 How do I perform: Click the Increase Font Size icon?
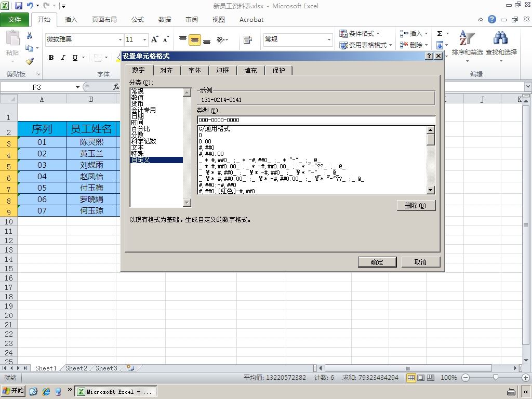pyautogui.click(x=155, y=39)
